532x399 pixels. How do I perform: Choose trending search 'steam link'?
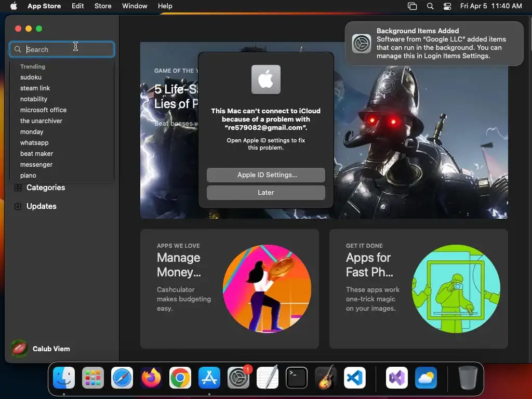click(x=35, y=88)
